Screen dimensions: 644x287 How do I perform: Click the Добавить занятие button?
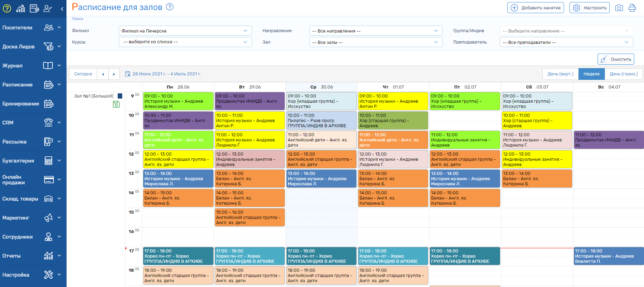click(535, 8)
